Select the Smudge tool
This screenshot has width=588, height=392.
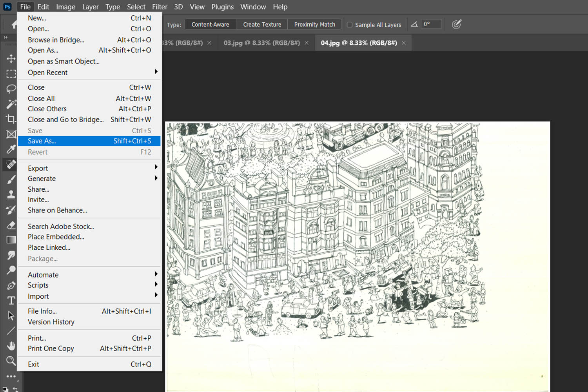coord(11,255)
